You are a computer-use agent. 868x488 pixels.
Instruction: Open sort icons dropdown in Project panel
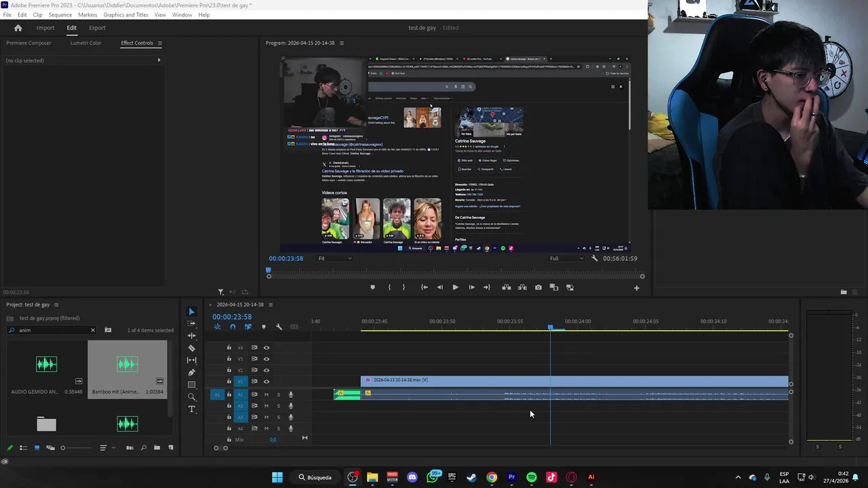tap(106, 447)
